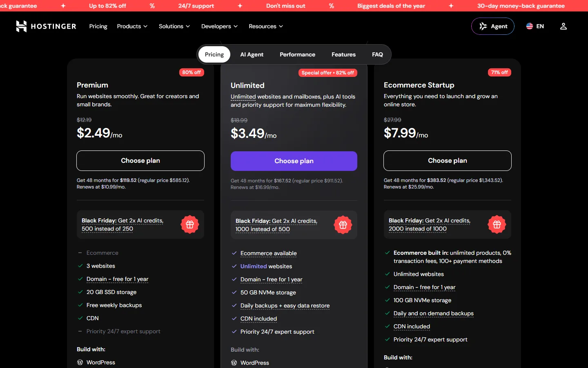This screenshot has width=588, height=368.
Task: Click Ecommerce Startup's Daily and on demand backups
Action: 434,313
